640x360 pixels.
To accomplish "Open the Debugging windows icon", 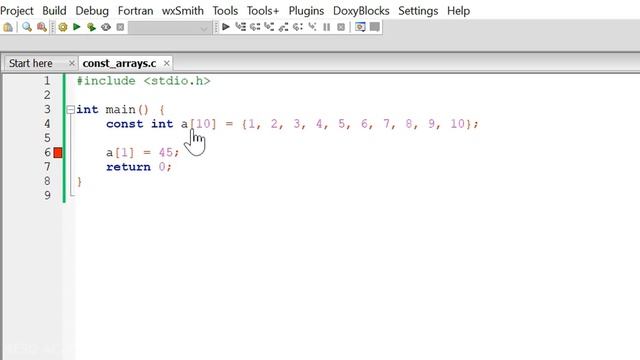I will pyautogui.click(x=360, y=27).
